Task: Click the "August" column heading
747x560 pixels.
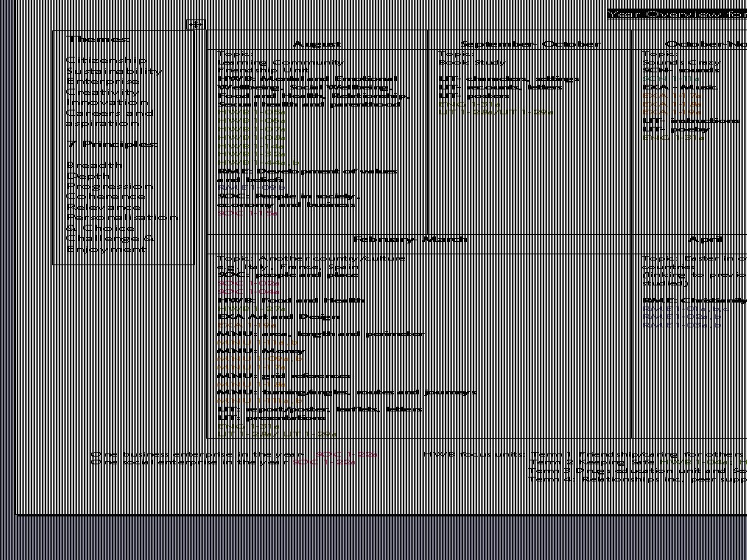Action: point(317,44)
